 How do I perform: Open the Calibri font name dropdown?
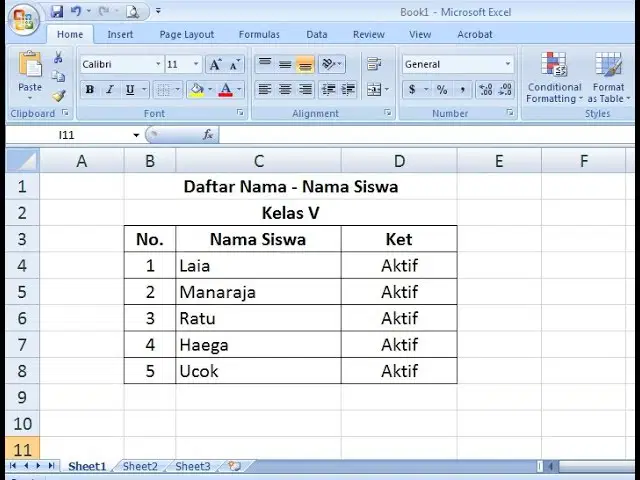(x=158, y=64)
